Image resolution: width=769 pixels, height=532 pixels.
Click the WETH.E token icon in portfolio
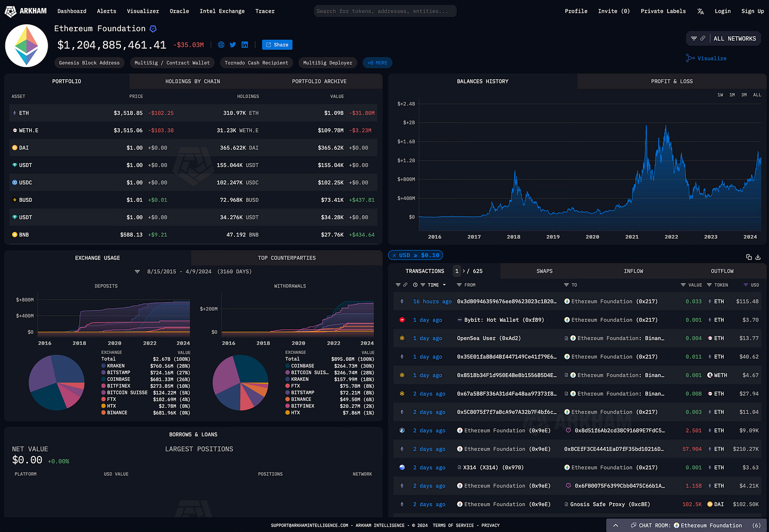[x=15, y=130]
